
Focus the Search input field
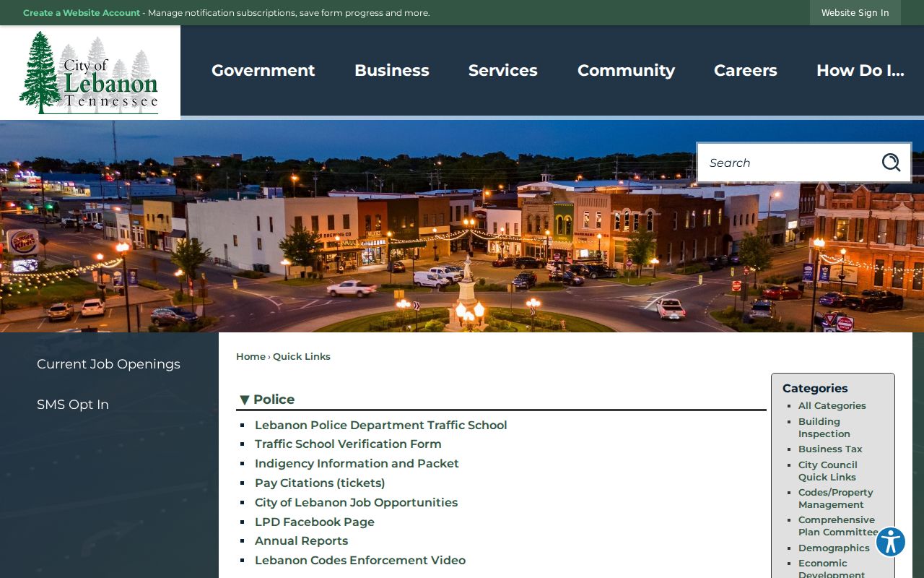pos(788,163)
